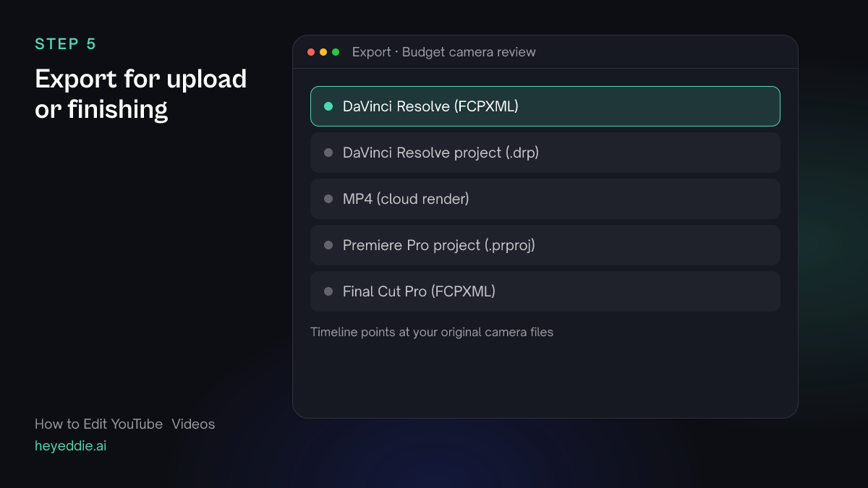The height and width of the screenshot is (488, 868).
Task: Minimize the Export window with yellow dot
Action: point(323,52)
